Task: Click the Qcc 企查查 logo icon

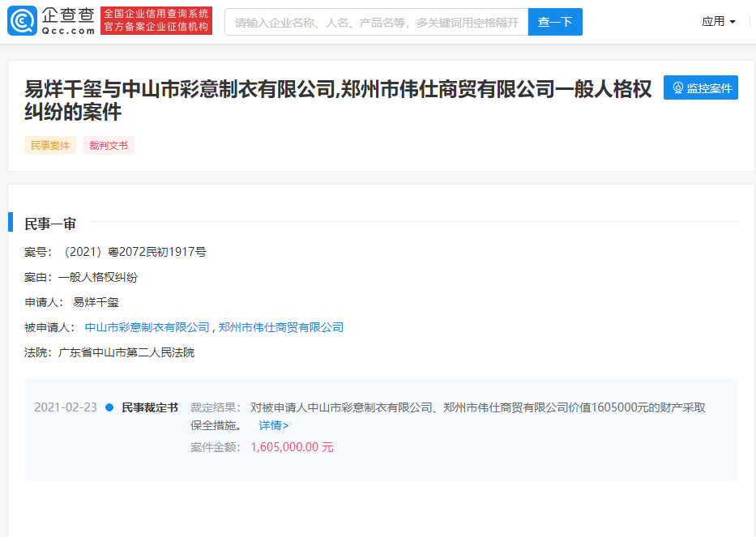Action: (23, 21)
